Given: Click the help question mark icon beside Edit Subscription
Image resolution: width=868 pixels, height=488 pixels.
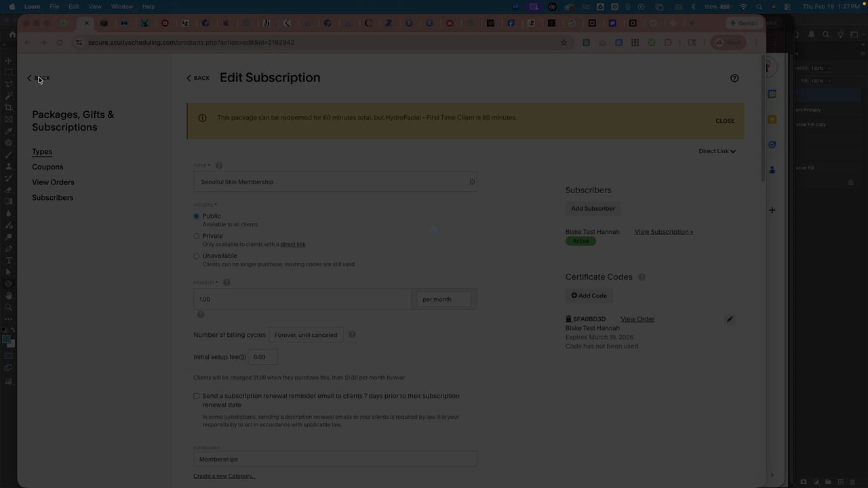Looking at the screenshot, I should (x=734, y=78).
